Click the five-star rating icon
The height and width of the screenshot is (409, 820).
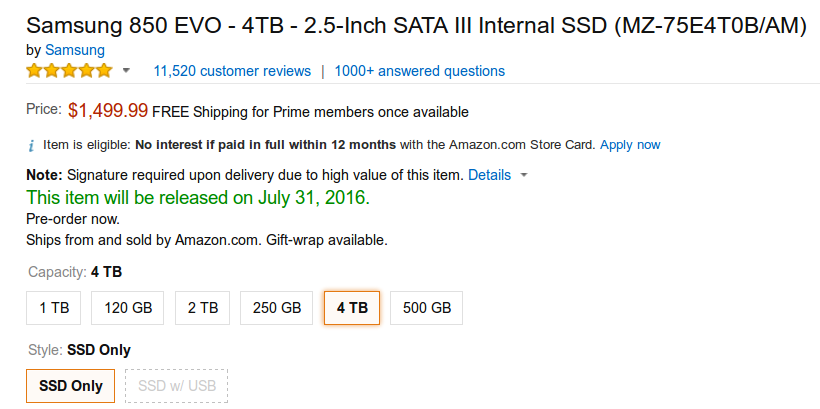pos(70,71)
